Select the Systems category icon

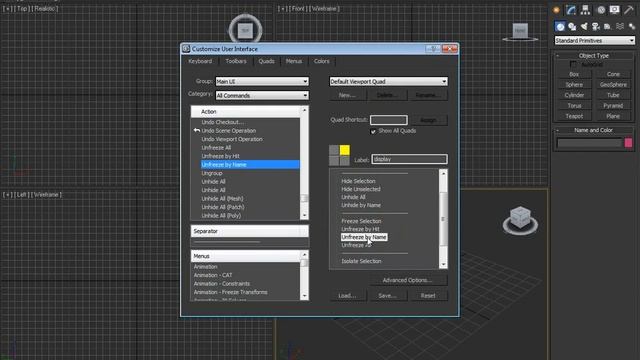point(632,27)
